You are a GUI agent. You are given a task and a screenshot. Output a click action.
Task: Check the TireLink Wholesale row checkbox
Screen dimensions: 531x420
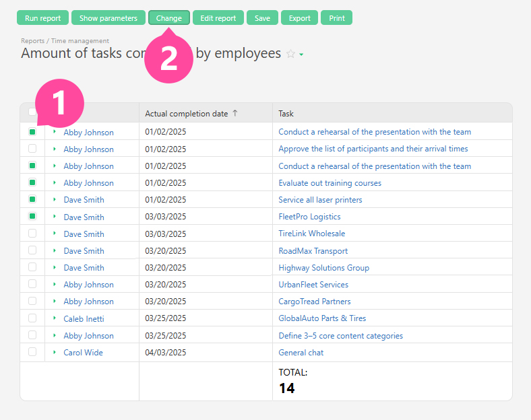[x=32, y=234]
